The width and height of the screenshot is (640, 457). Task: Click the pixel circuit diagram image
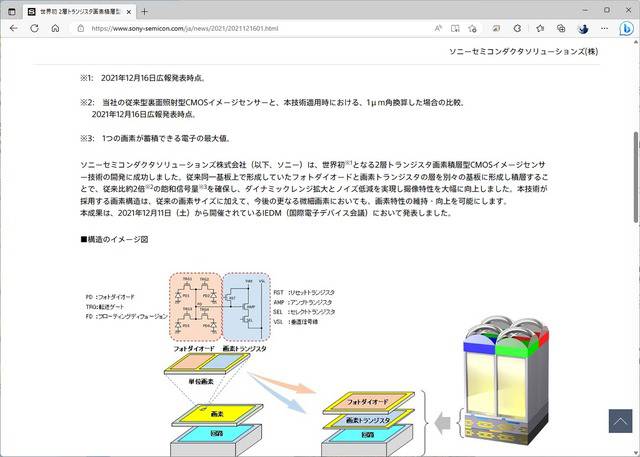coord(220,306)
